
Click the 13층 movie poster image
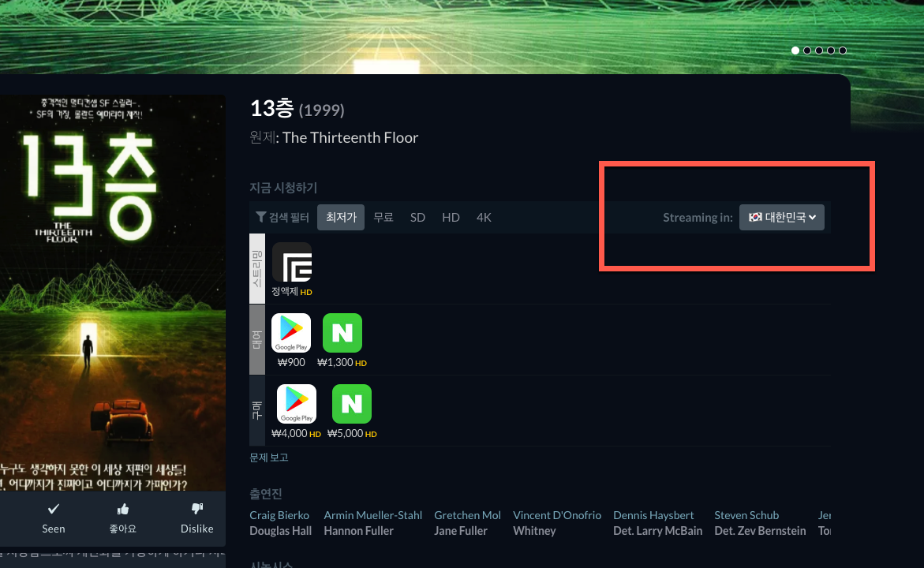point(113,293)
